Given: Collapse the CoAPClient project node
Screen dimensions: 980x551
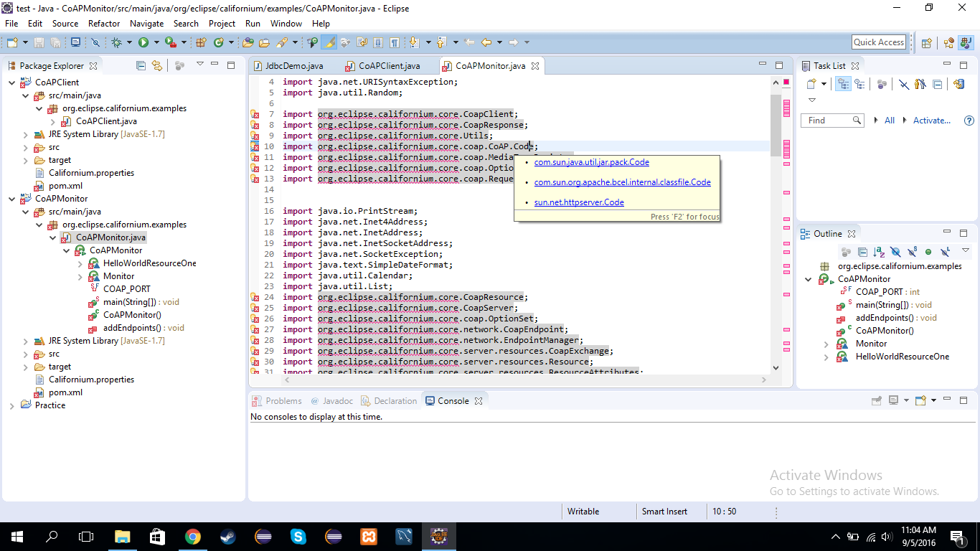Looking at the screenshot, I should point(12,83).
